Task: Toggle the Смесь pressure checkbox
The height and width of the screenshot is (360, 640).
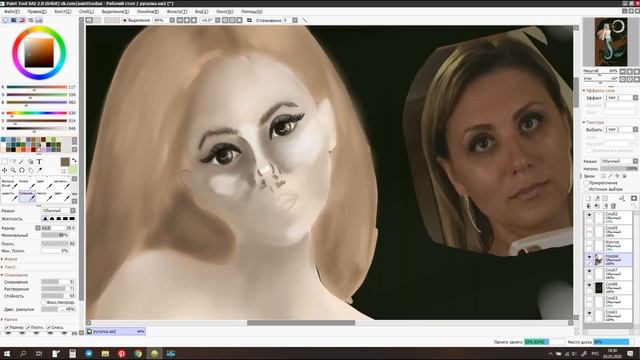Action: click(49, 327)
